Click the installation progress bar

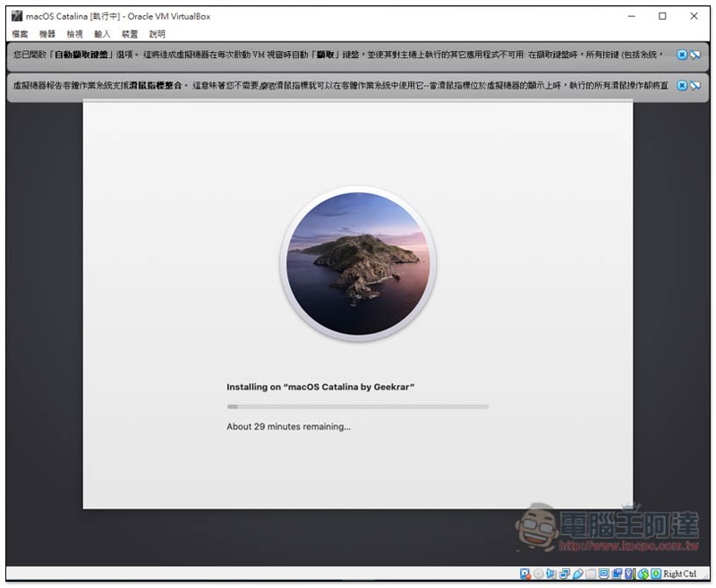[x=357, y=406]
